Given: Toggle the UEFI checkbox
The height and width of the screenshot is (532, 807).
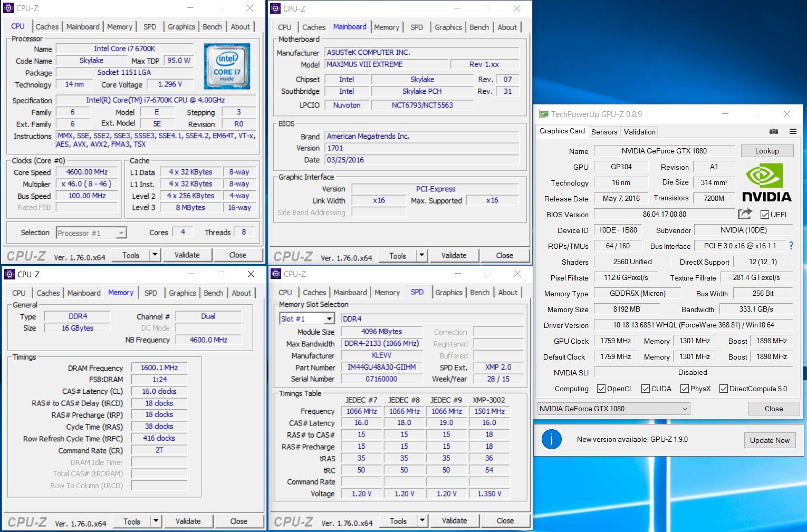Looking at the screenshot, I should point(764,215).
